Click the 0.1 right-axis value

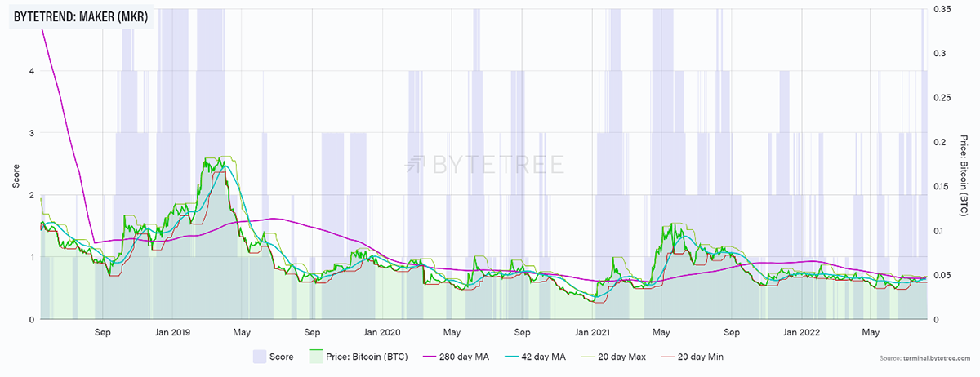click(x=939, y=230)
